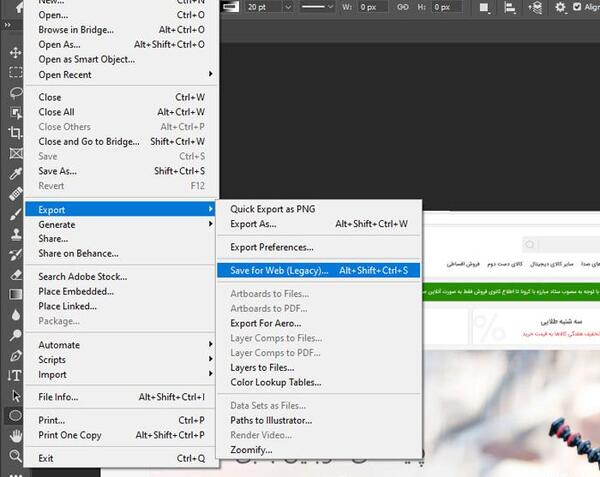
Task: Open Export Preferences...
Action: pyautogui.click(x=318, y=247)
